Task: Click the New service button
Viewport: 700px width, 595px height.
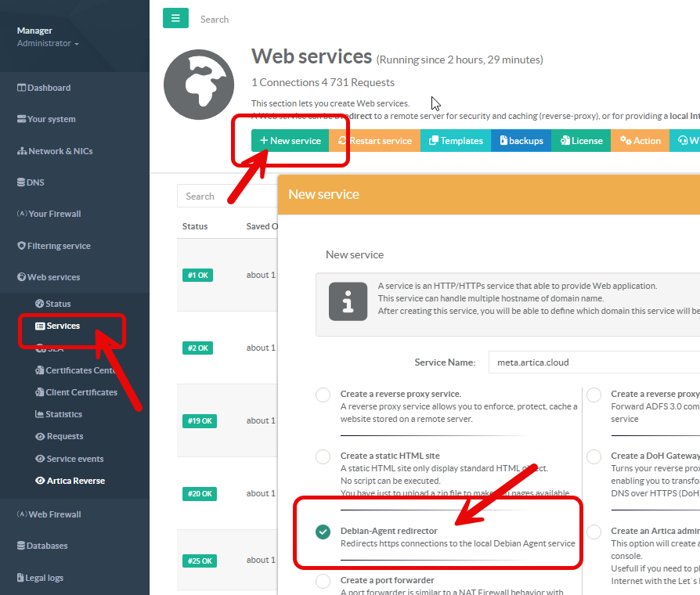Action: coord(290,141)
